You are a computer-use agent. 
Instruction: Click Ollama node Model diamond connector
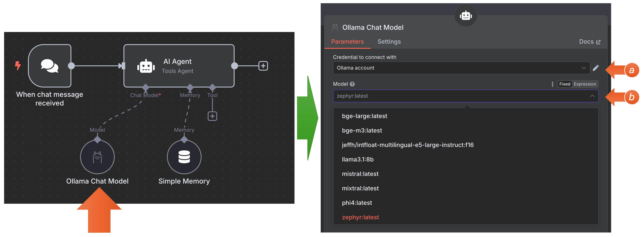(x=97, y=139)
